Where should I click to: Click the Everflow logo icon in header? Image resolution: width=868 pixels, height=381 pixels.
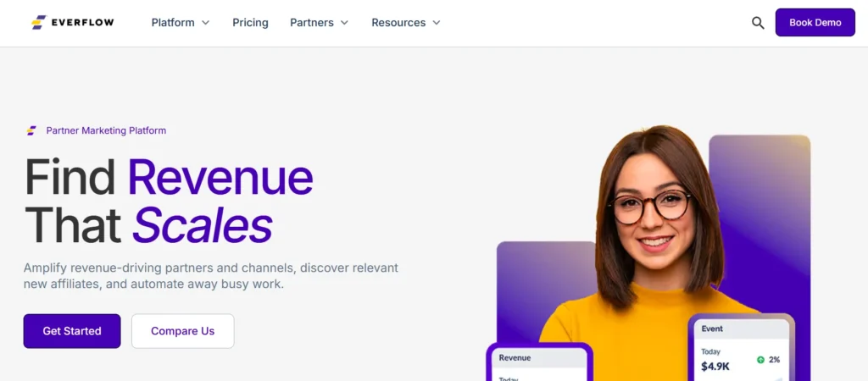point(38,23)
